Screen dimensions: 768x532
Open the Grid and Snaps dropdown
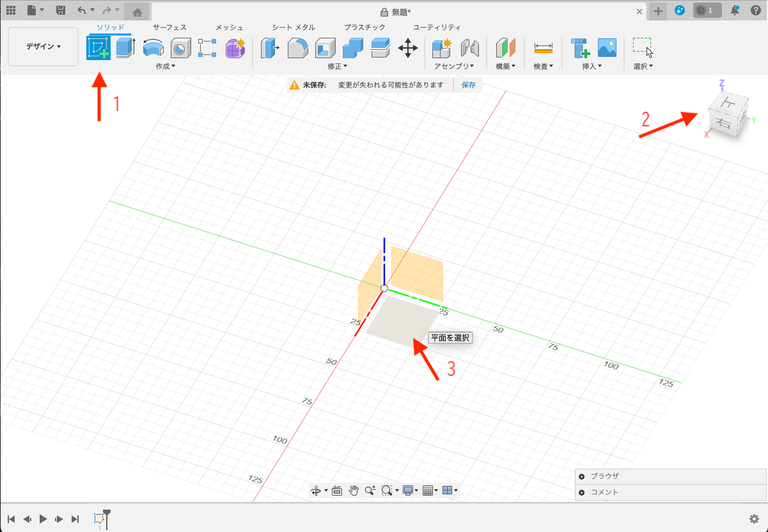(x=430, y=490)
